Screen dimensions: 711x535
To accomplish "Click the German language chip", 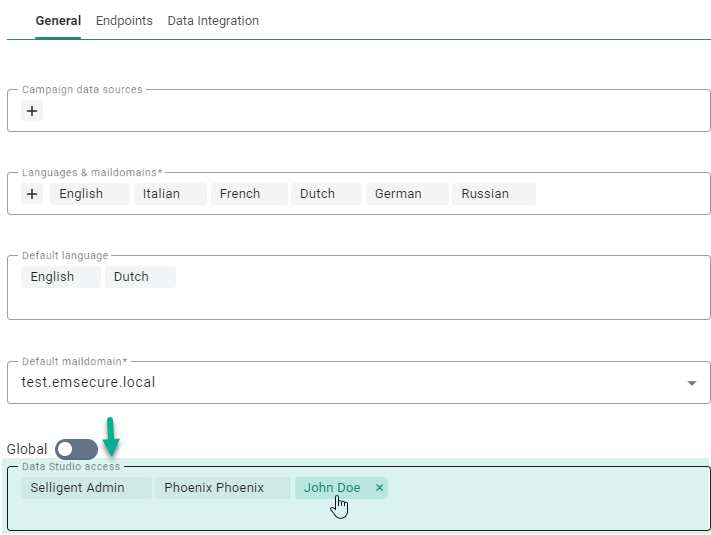I will tap(398, 194).
